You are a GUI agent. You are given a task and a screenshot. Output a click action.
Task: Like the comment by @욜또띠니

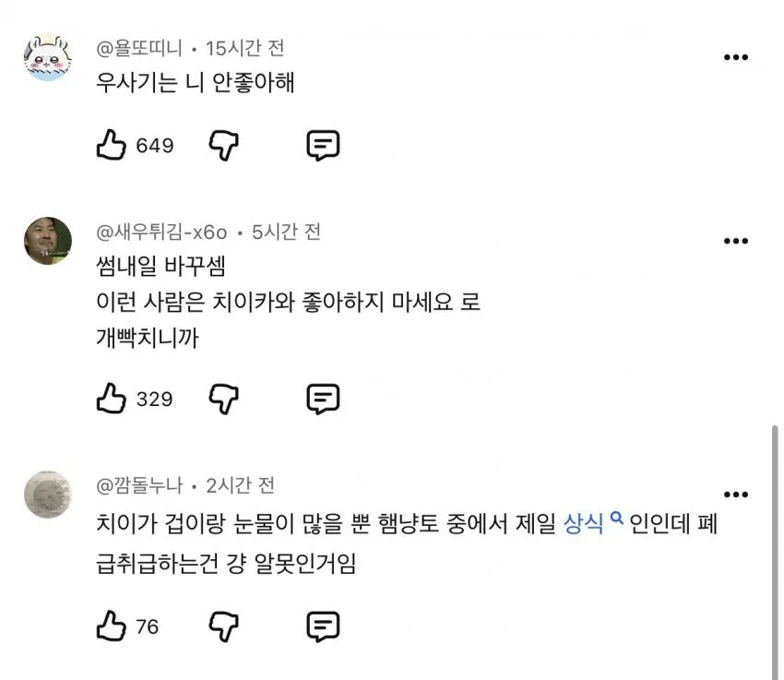coord(111,145)
